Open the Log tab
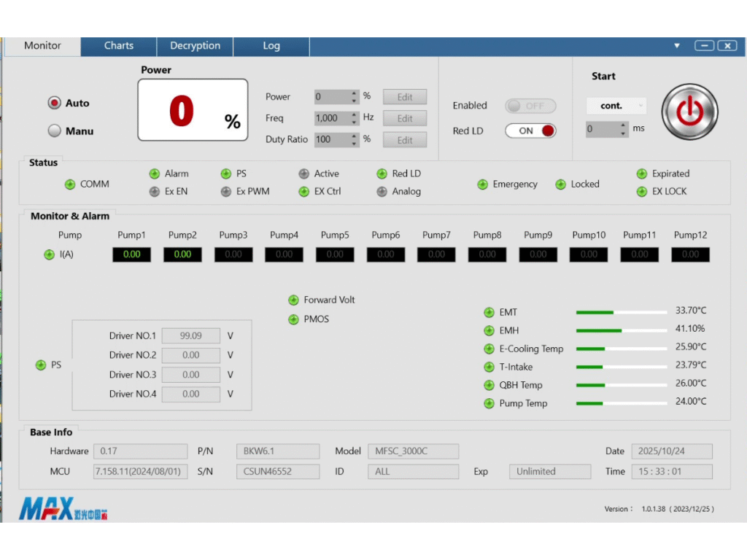747x560 pixels. click(271, 46)
